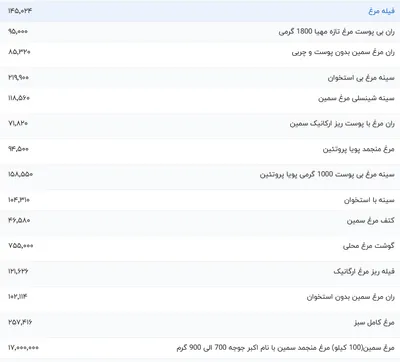Click the price ۲۵۷,۴۱۶
Screen dimensions: 400x362
(x=20, y=322)
